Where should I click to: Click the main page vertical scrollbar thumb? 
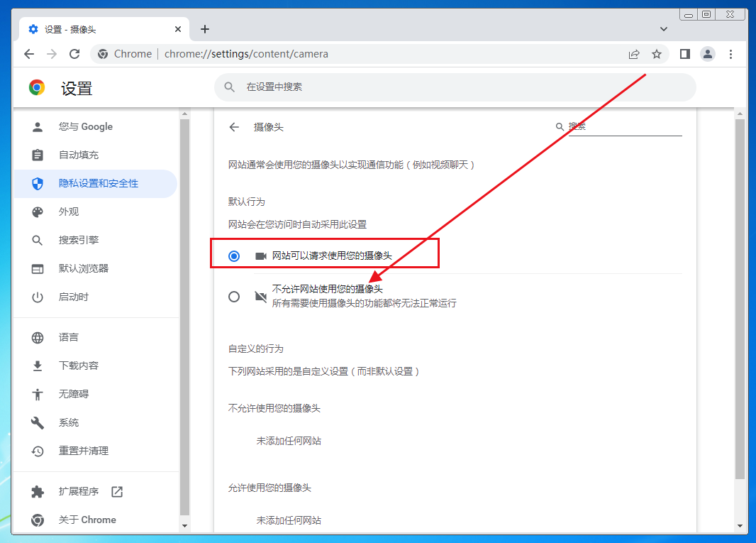[x=740, y=300]
